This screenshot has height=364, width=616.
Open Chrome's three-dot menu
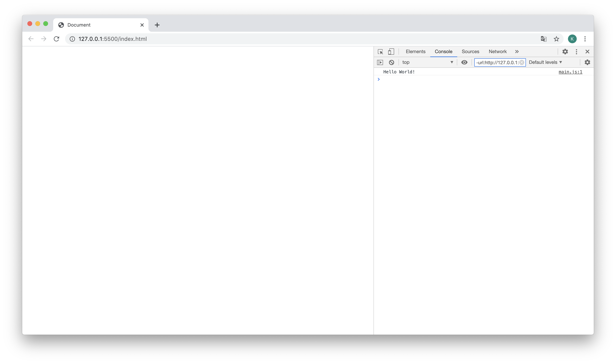click(x=585, y=39)
